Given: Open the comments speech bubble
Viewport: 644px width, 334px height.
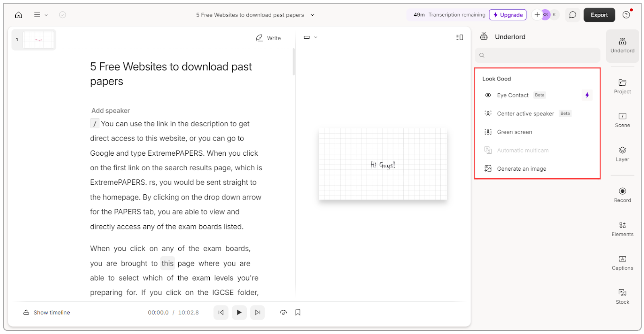Looking at the screenshot, I should coord(572,15).
